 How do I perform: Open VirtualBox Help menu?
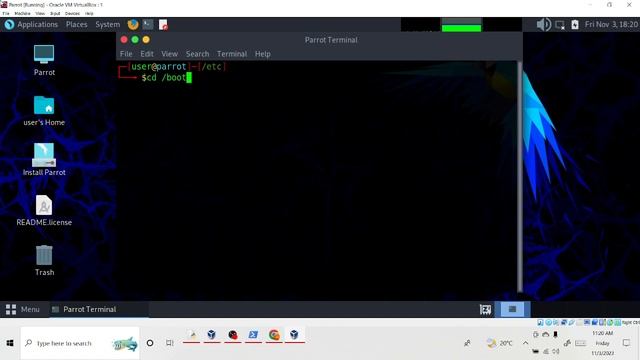pos(89,13)
